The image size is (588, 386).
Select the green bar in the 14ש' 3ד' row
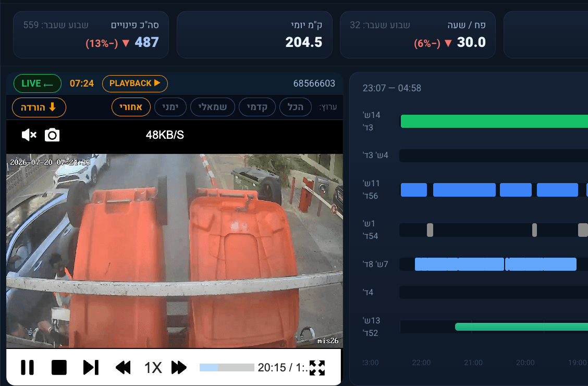point(494,121)
